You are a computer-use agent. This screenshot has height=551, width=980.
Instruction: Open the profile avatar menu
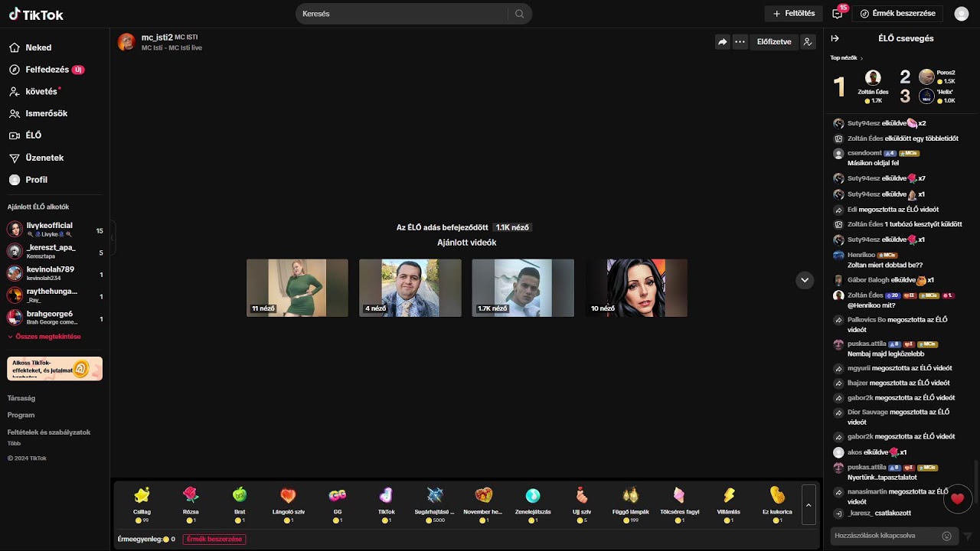click(x=962, y=14)
